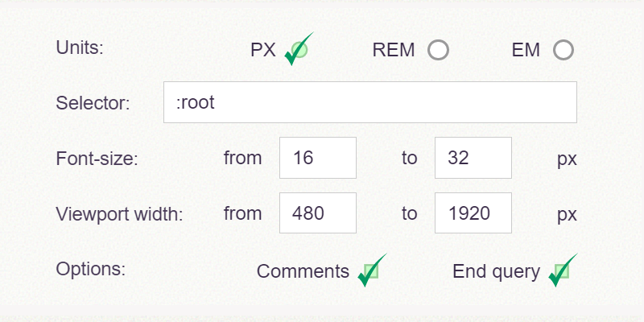Disable the End query checkbox
This screenshot has height=322, width=644.
[x=560, y=271]
